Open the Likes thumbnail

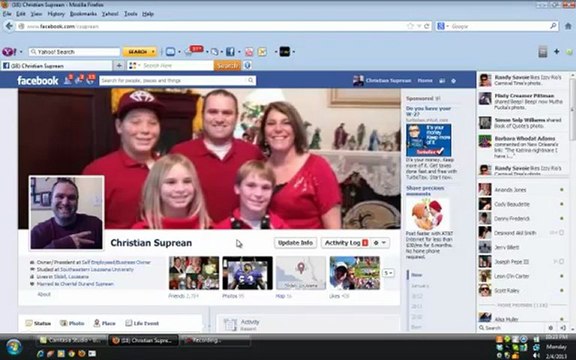pyautogui.click(x=354, y=273)
